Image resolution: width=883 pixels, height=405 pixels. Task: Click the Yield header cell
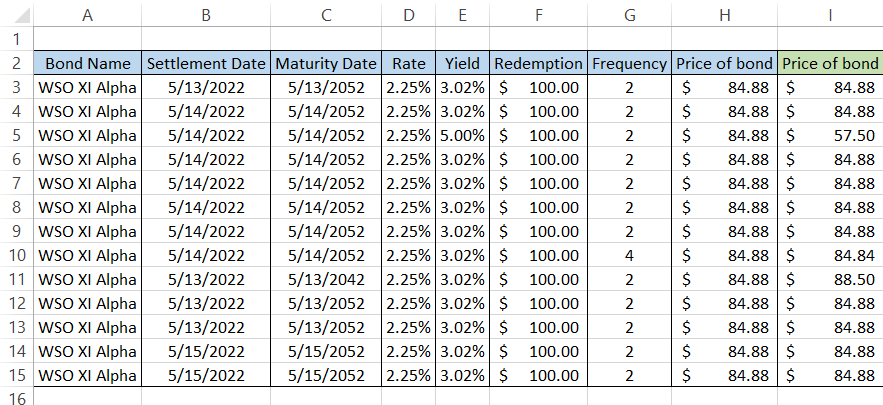coord(461,63)
